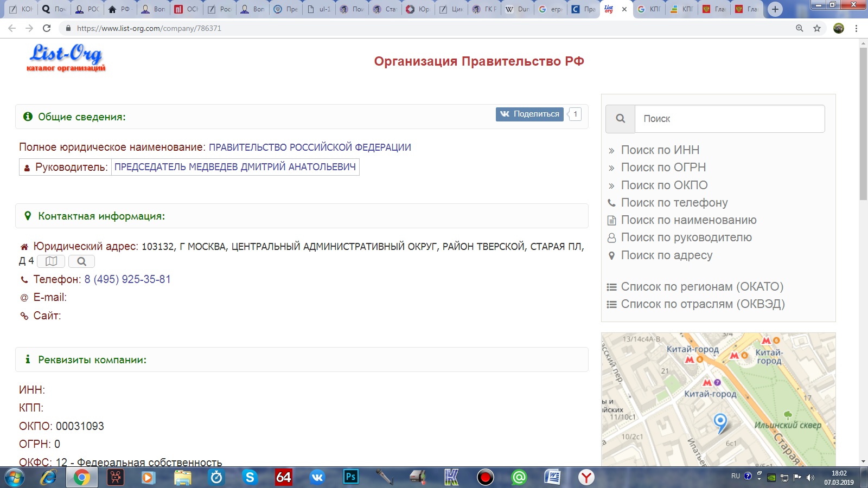Click the page vertical scrollbar thumb
Image resolution: width=868 pixels, height=488 pixels.
(863, 124)
